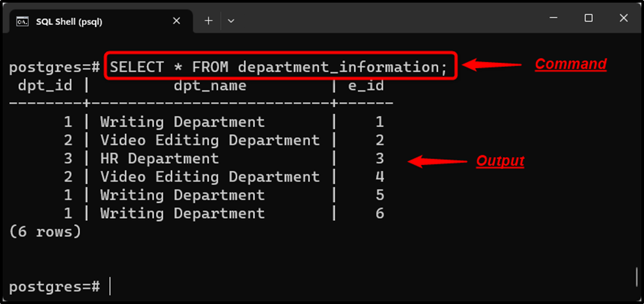The width and height of the screenshot is (644, 304).
Task: Click the SELECT * FROM department_information command text
Action: (x=278, y=67)
